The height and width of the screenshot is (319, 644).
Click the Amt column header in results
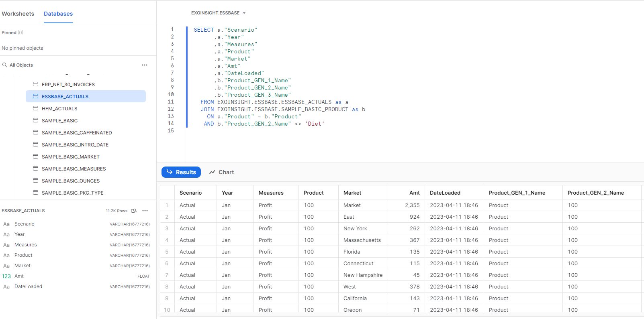414,193
